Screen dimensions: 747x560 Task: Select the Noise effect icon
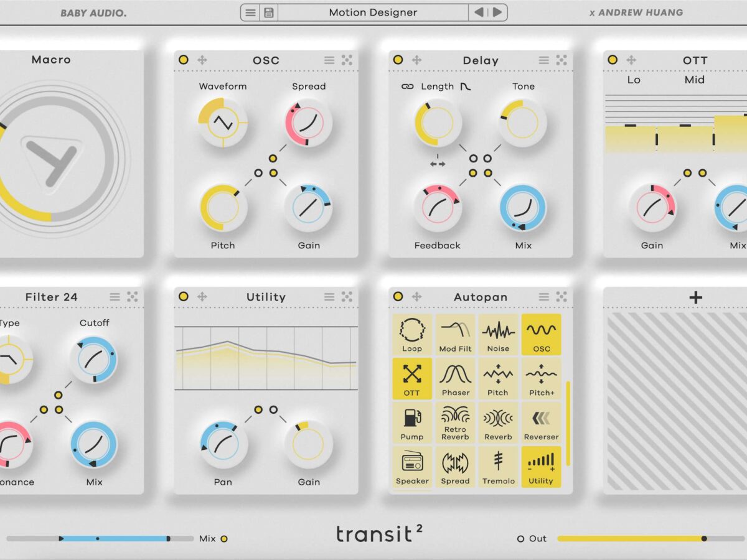[498, 334]
